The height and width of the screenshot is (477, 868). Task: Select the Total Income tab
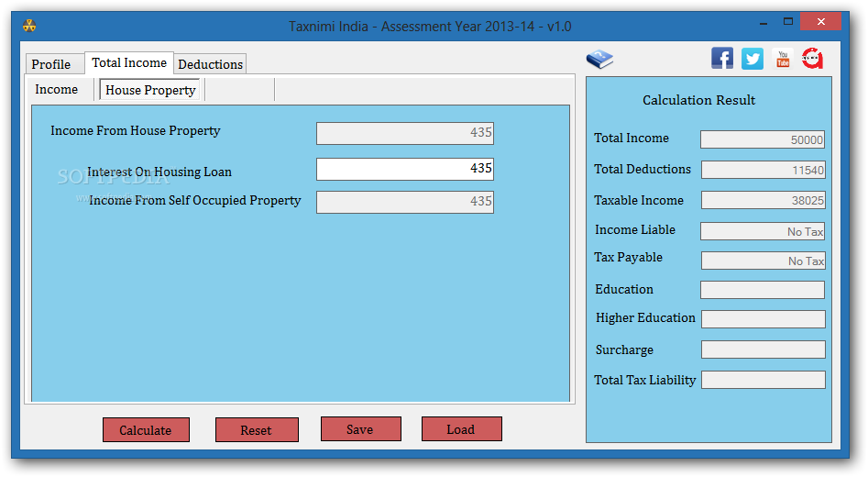129,62
